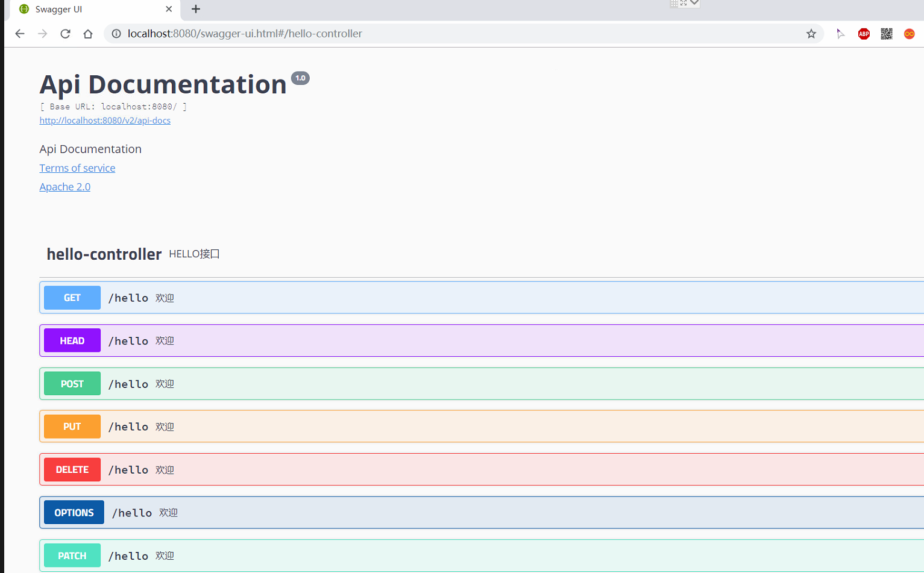
Task: Open the browser home page
Action: click(x=88, y=34)
